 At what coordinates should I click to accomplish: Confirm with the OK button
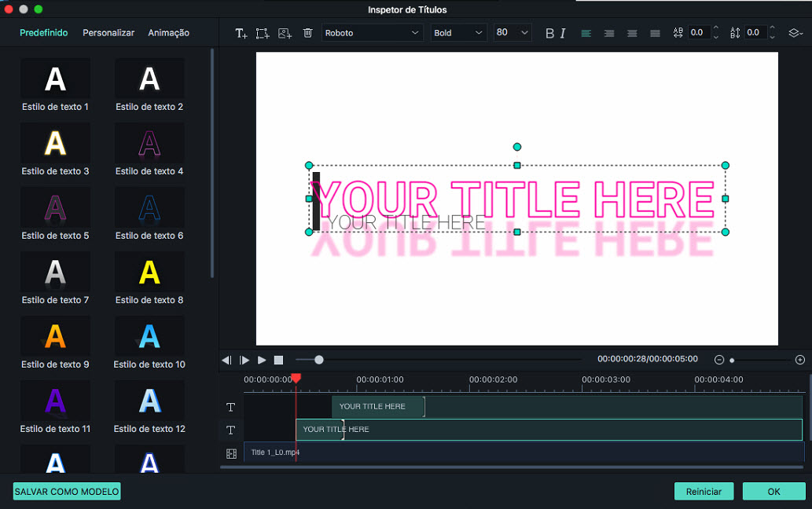773,492
